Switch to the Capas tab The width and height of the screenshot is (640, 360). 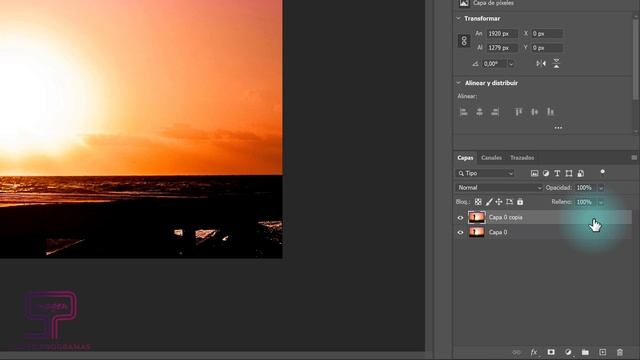pos(465,158)
